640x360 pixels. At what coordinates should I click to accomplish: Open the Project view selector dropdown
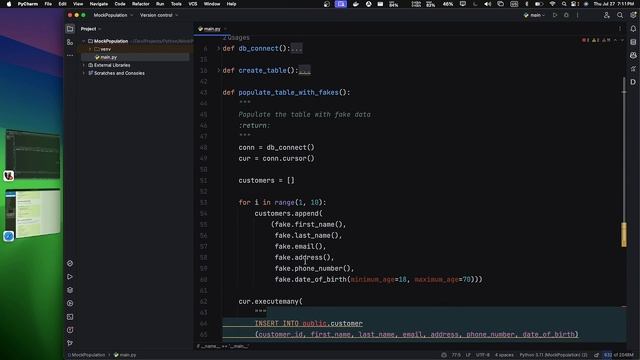tap(91, 29)
